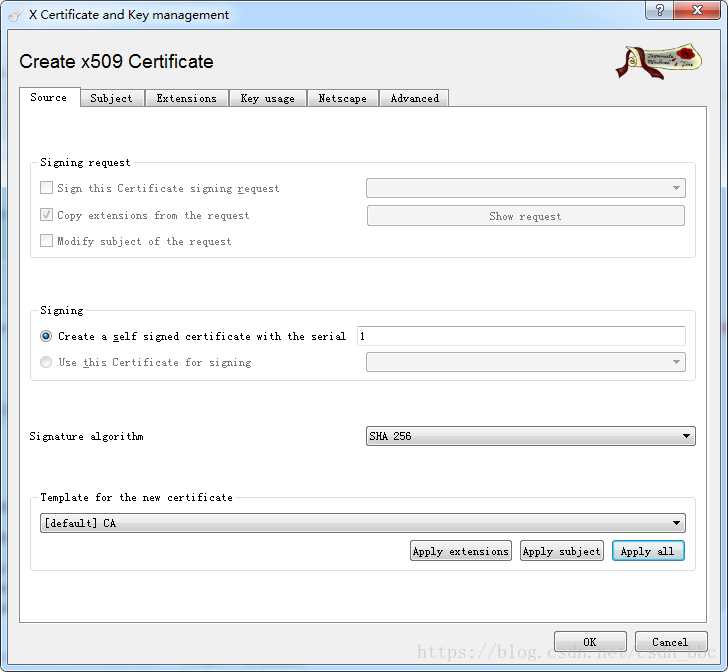728x672 pixels.
Task: Open the Netscape tab
Action: pos(343,98)
